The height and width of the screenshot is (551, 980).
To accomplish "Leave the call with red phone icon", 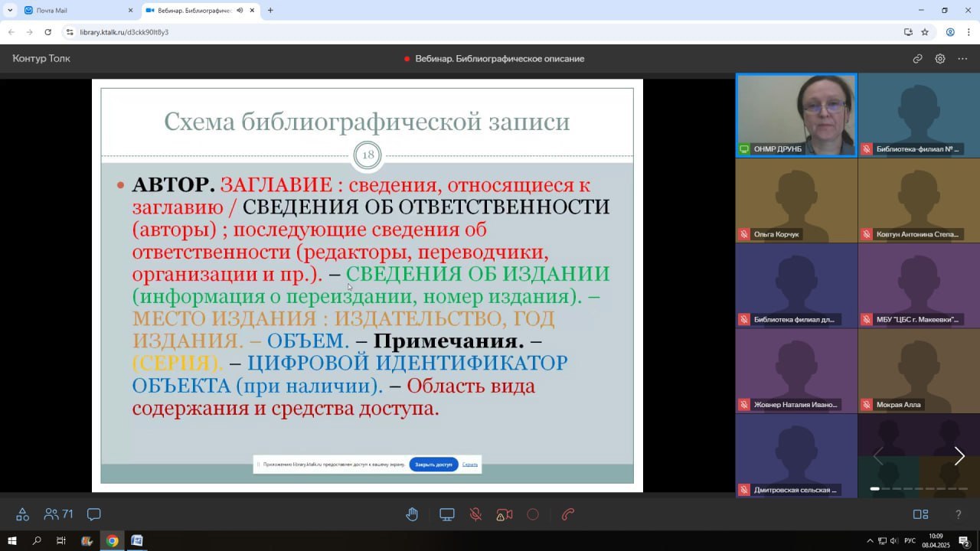I will (568, 514).
